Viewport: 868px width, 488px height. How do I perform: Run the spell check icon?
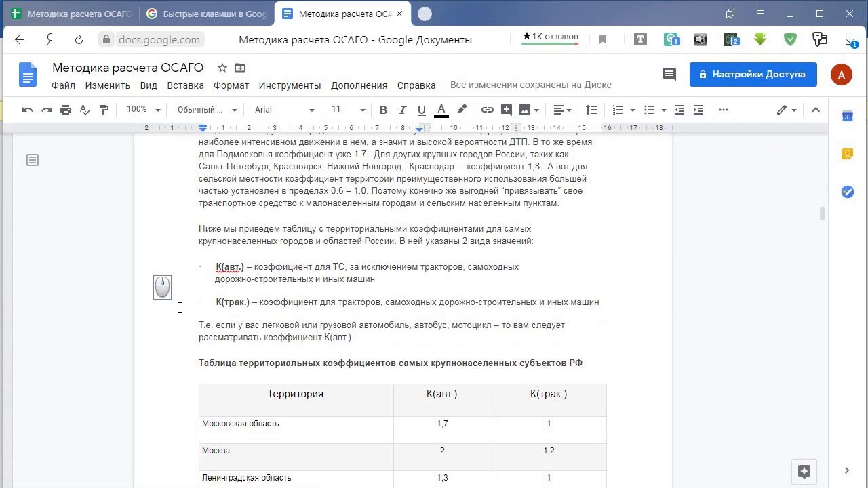[85, 110]
